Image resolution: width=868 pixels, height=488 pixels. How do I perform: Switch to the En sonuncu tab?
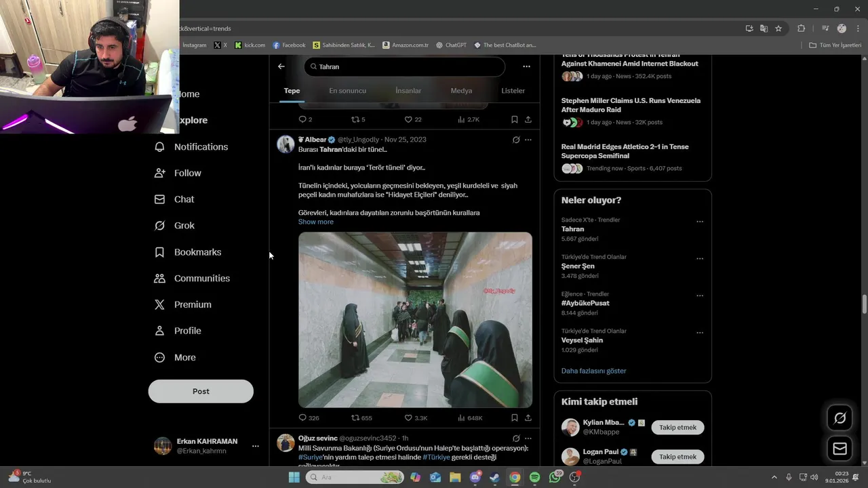tap(348, 91)
